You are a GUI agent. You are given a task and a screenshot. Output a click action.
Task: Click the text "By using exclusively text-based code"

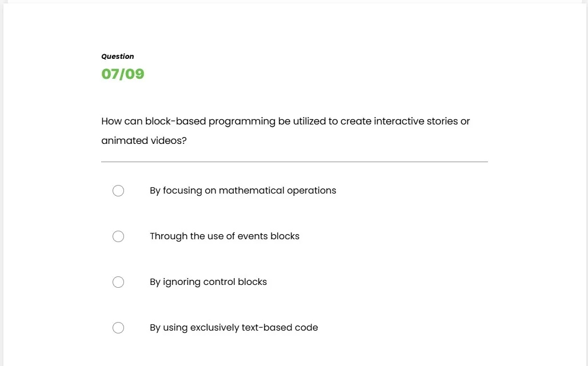(x=234, y=328)
